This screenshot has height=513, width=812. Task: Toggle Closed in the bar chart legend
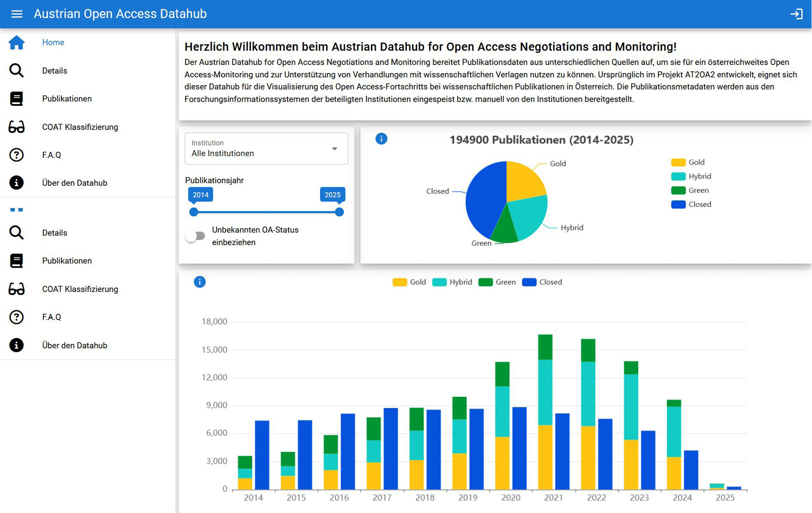542,282
